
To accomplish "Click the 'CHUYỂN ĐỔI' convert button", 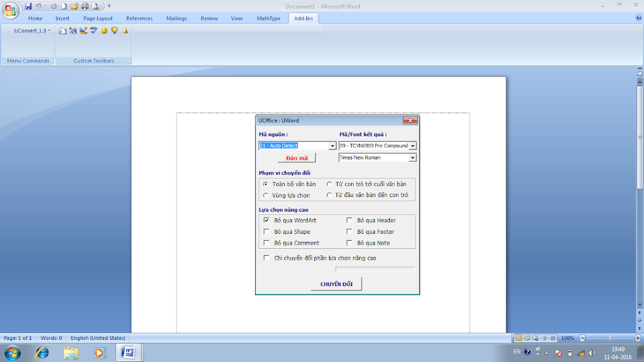I will 337,284.
